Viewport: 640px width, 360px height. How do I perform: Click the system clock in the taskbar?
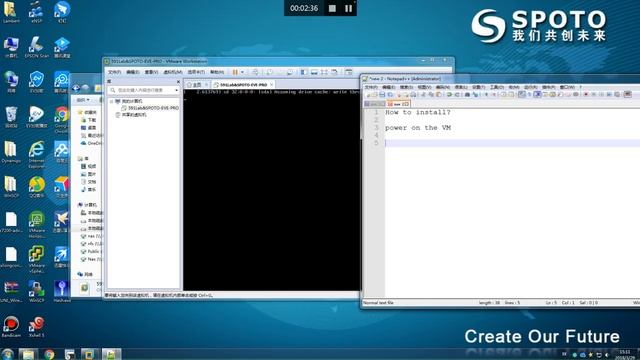point(625,354)
